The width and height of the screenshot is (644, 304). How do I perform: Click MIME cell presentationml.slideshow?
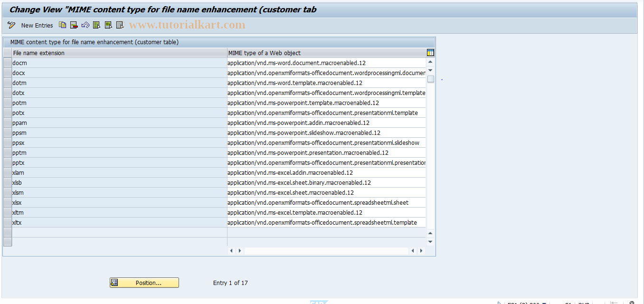click(327, 142)
